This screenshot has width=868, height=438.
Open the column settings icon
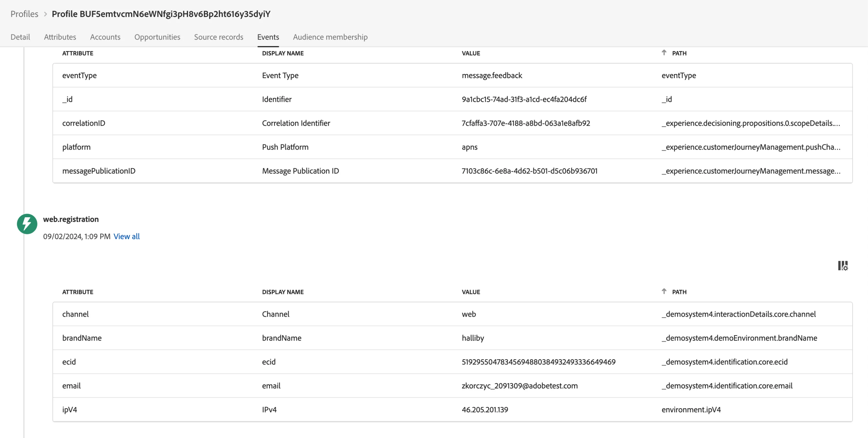click(x=843, y=265)
